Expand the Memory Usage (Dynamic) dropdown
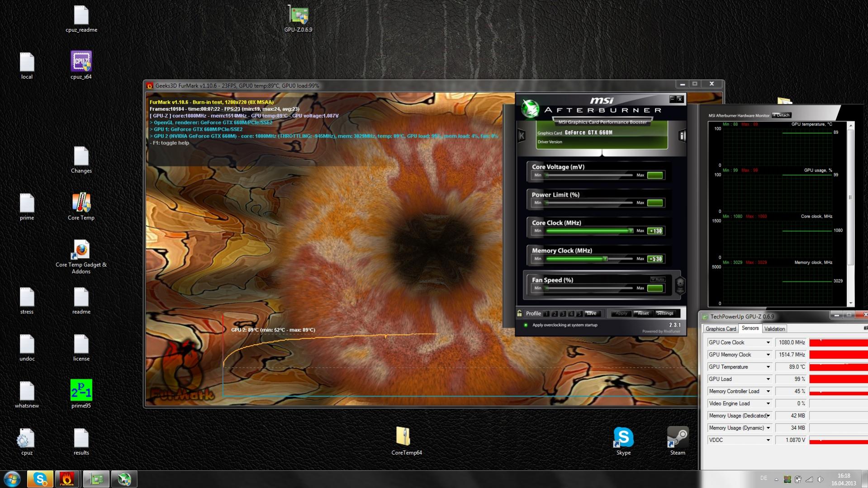 (x=768, y=428)
